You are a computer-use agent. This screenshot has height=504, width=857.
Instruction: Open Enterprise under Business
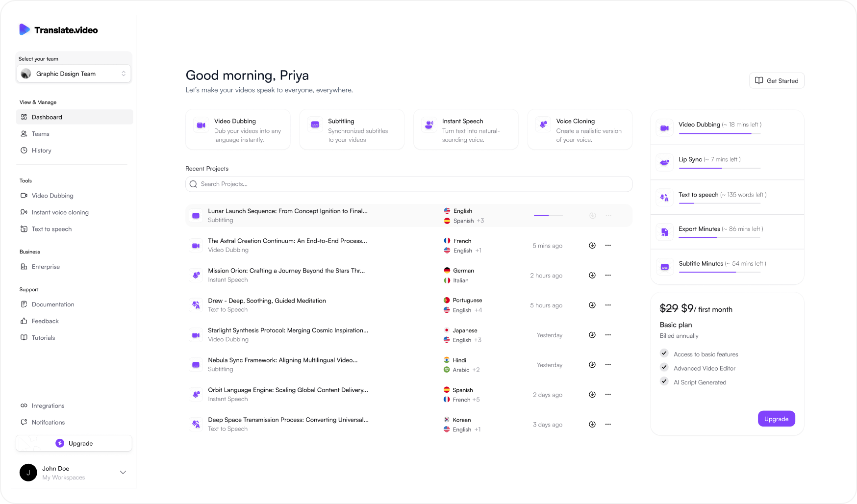40,267
